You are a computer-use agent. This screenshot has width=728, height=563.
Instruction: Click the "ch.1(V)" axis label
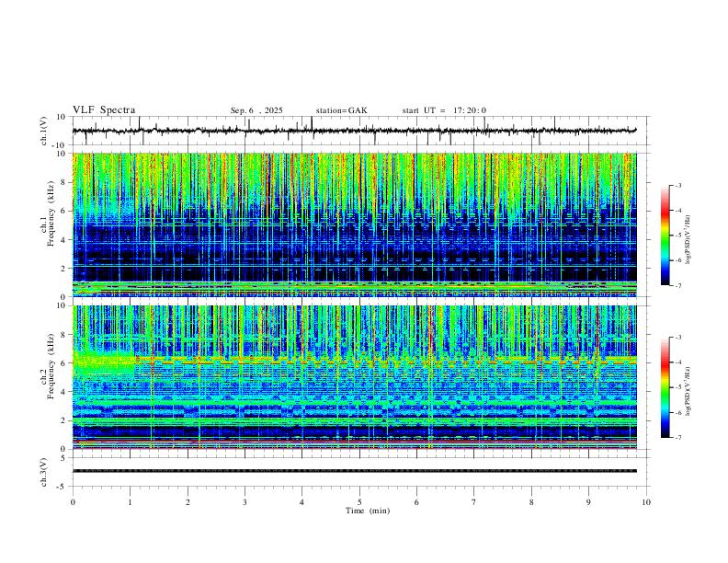tap(44, 131)
